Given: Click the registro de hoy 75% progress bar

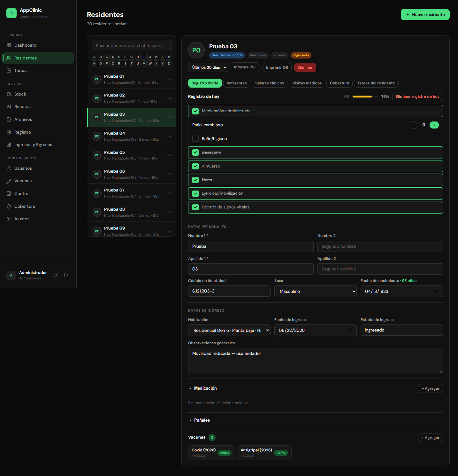Looking at the screenshot, I should pyautogui.click(x=365, y=97).
